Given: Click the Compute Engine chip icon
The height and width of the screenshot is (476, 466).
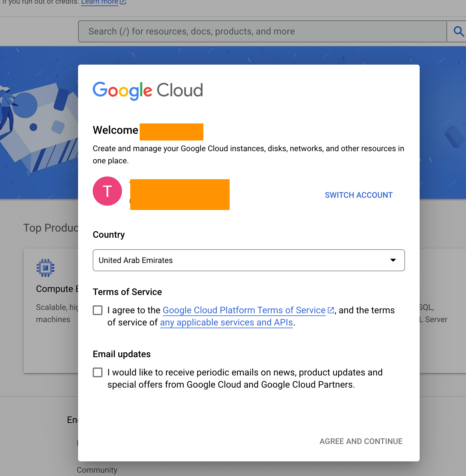Looking at the screenshot, I should tap(45, 268).
